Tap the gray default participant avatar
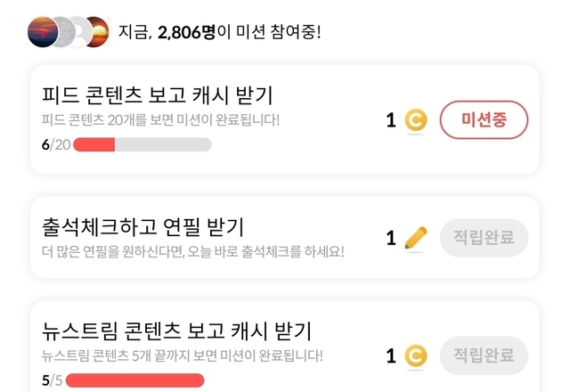Viewport: 570px width, 392px height. point(76,32)
